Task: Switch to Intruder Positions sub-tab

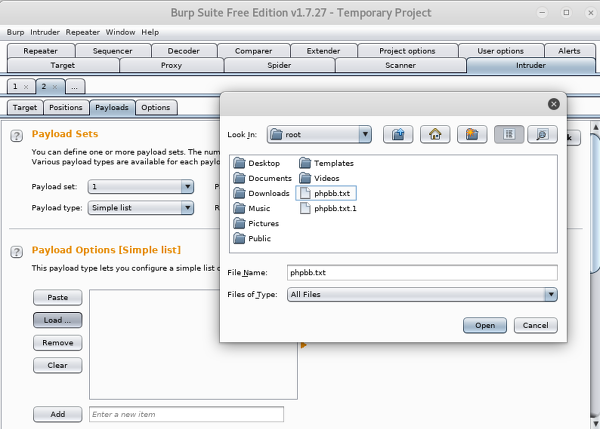Action: pyautogui.click(x=66, y=108)
